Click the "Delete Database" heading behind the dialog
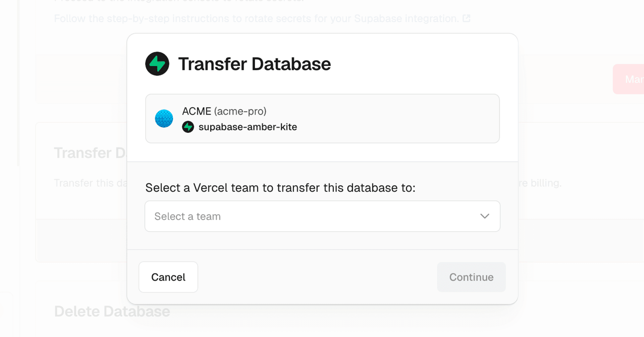The width and height of the screenshot is (644, 337). (112, 312)
